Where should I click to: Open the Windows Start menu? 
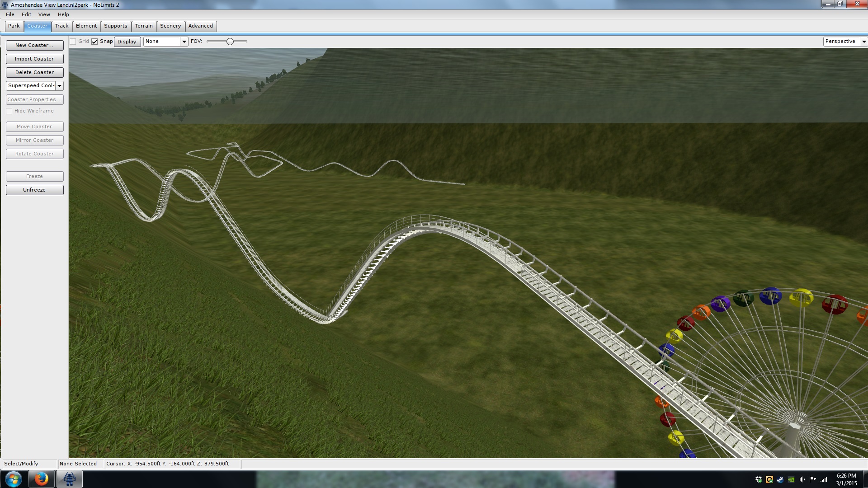pyautogui.click(x=13, y=479)
